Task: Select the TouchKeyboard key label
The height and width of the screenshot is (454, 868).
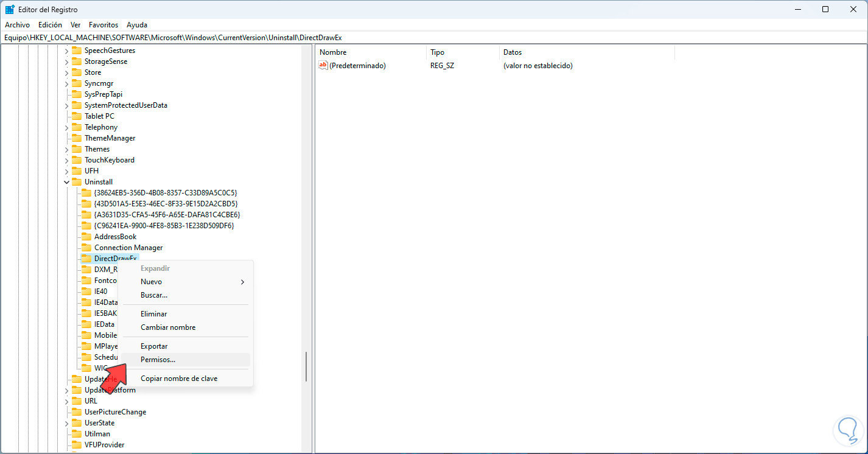Action: [110, 160]
